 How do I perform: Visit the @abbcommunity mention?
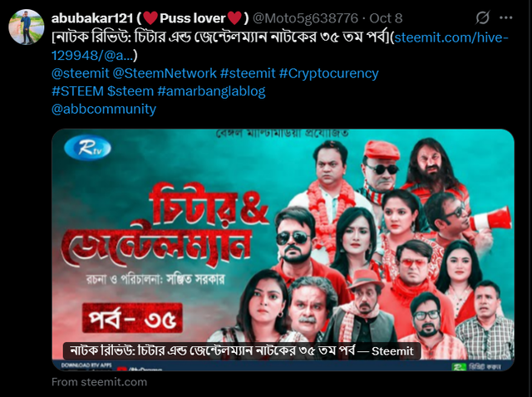tap(104, 109)
